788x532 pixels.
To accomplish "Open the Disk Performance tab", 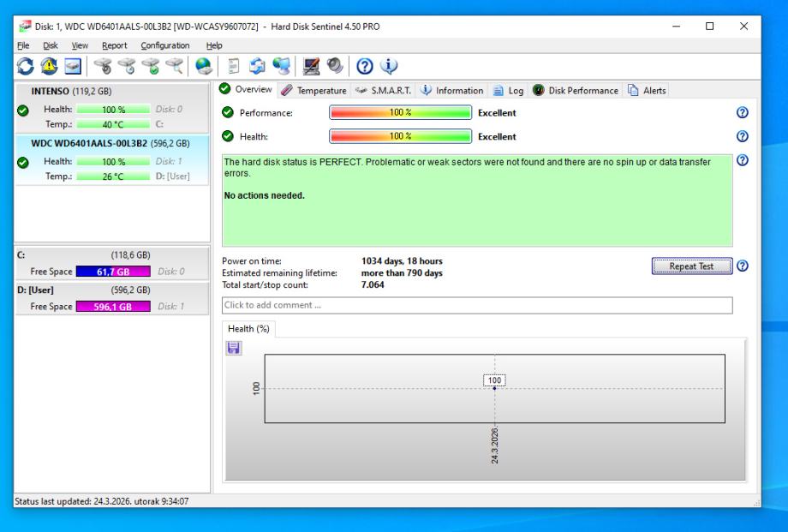I will pos(576,91).
